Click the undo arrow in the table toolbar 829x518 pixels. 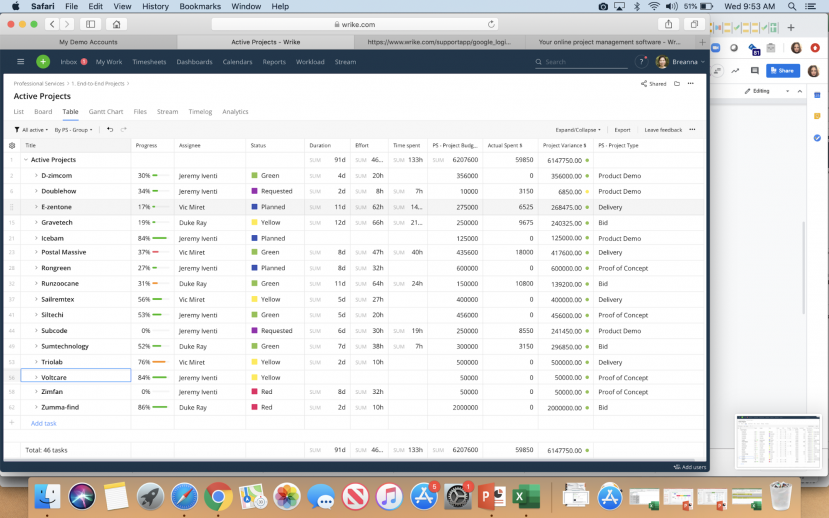click(110, 130)
